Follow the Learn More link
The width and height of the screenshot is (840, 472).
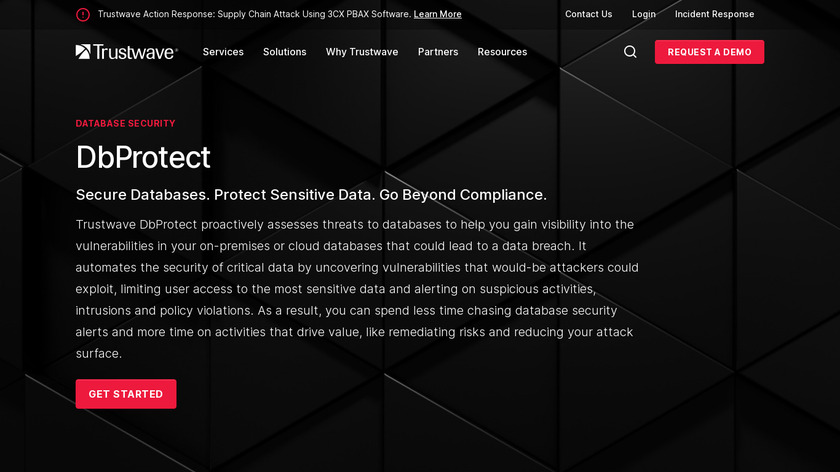click(x=437, y=15)
